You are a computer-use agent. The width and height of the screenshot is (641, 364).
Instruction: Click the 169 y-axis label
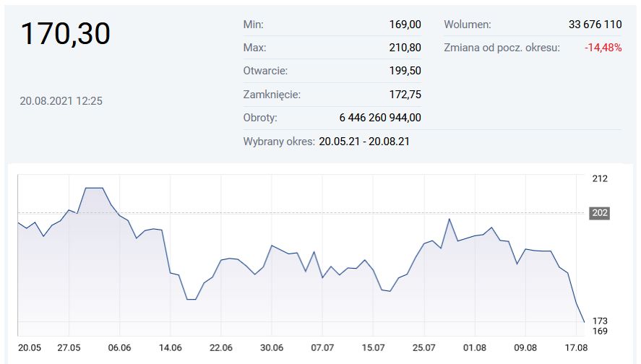(600, 331)
